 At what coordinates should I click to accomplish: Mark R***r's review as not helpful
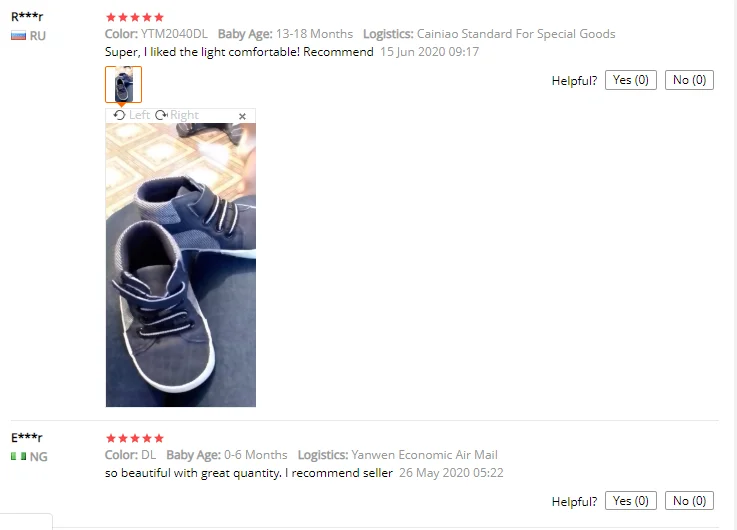pos(689,80)
